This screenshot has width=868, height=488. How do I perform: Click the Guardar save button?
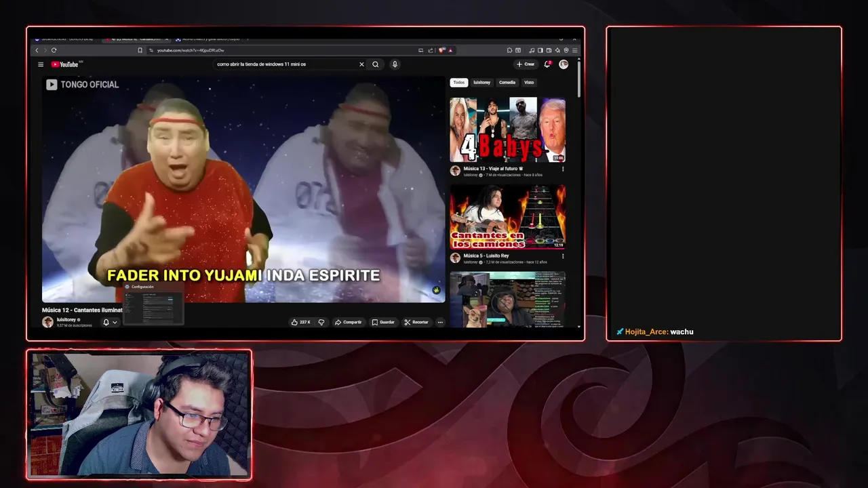pos(383,323)
